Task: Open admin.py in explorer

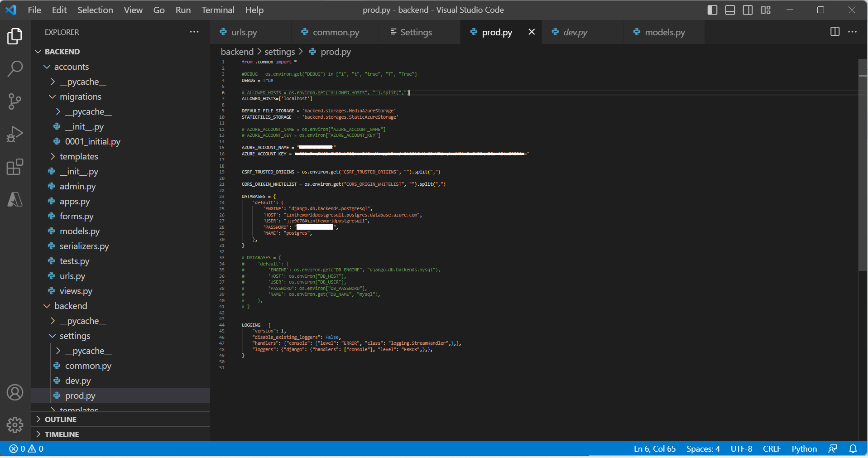Action: point(120,186)
